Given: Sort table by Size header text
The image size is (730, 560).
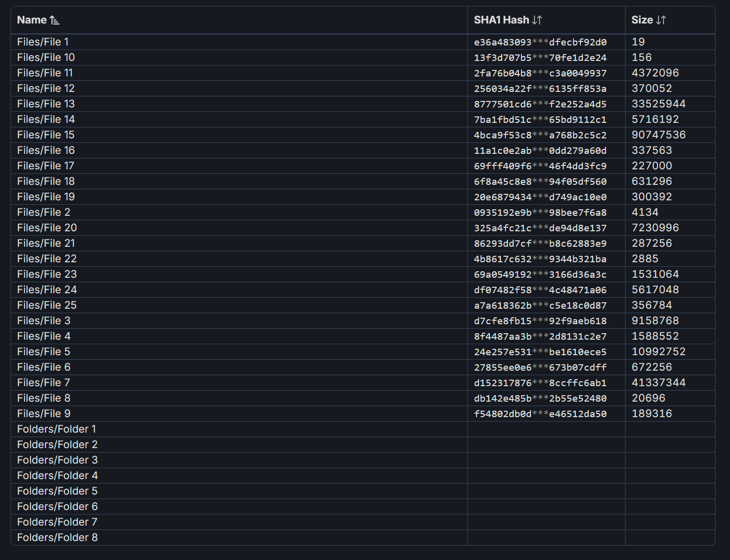Looking at the screenshot, I should [x=642, y=20].
